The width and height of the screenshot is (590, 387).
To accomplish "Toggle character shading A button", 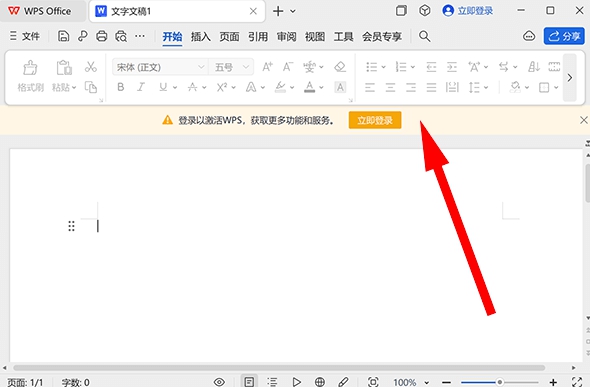I will click(340, 87).
